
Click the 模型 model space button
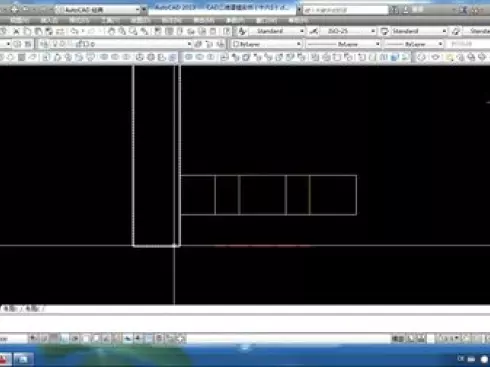click(x=398, y=339)
